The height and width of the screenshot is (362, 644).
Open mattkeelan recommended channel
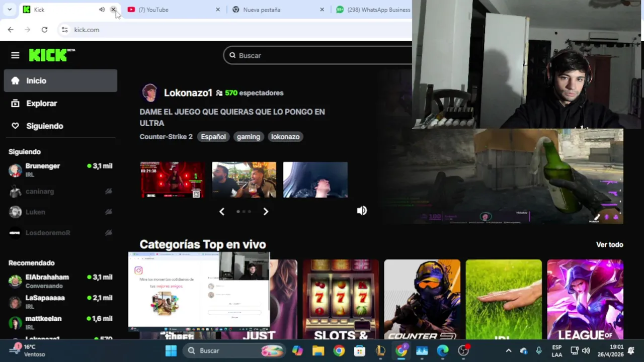60,322
